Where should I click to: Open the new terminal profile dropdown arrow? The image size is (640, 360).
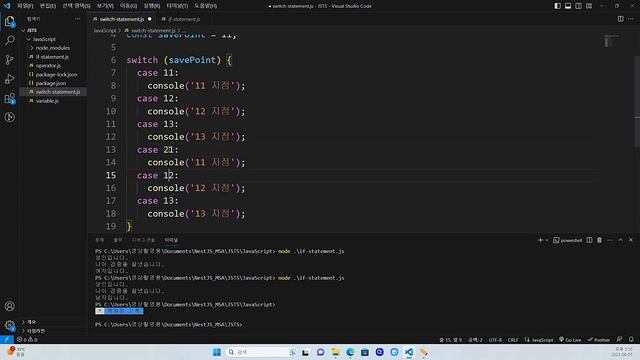pyautogui.click(x=547, y=240)
